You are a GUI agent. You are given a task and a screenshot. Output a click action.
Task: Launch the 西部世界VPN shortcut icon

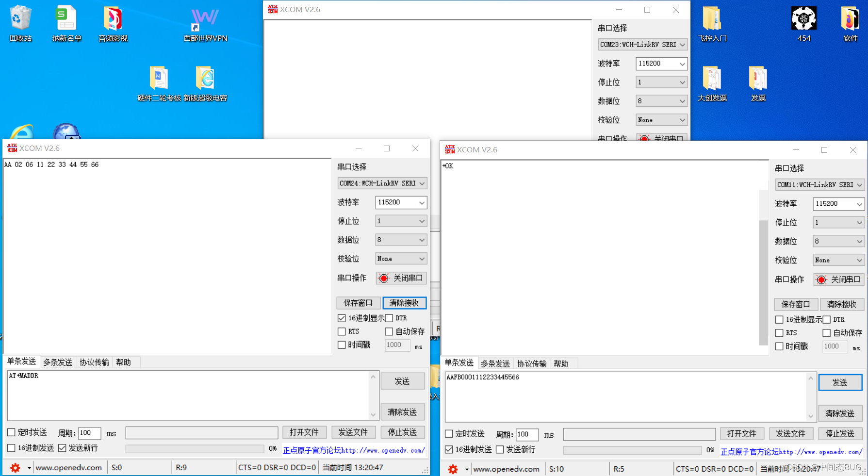coord(205,23)
